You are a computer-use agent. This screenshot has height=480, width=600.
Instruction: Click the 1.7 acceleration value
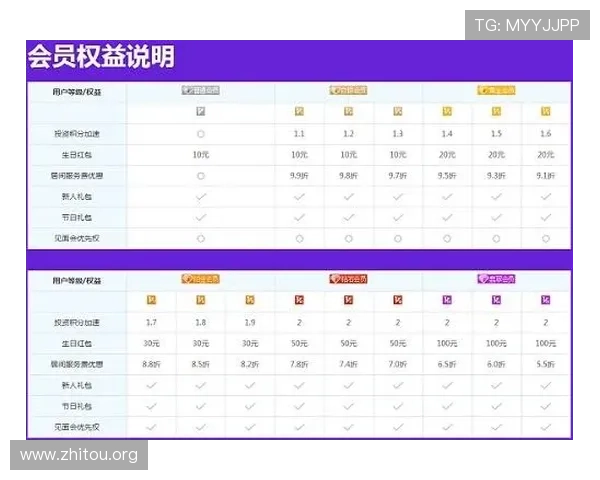[x=151, y=323]
